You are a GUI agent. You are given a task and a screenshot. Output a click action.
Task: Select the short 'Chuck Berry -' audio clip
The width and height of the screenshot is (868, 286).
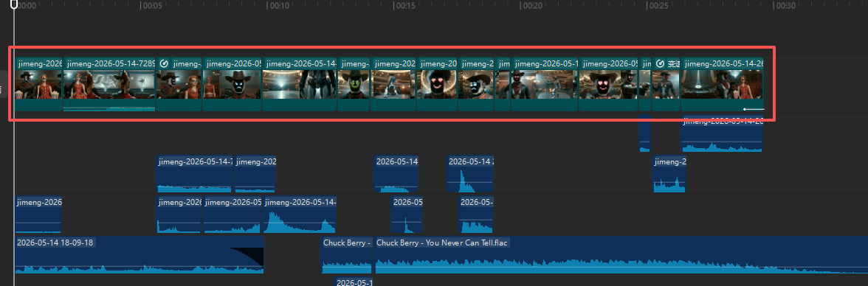[347, 255]
